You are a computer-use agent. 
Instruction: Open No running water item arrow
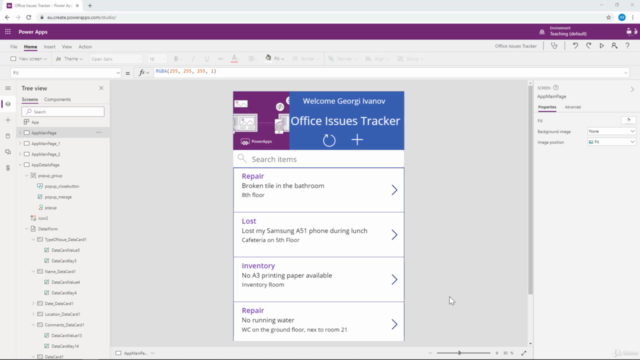click(x=394, y=324)
